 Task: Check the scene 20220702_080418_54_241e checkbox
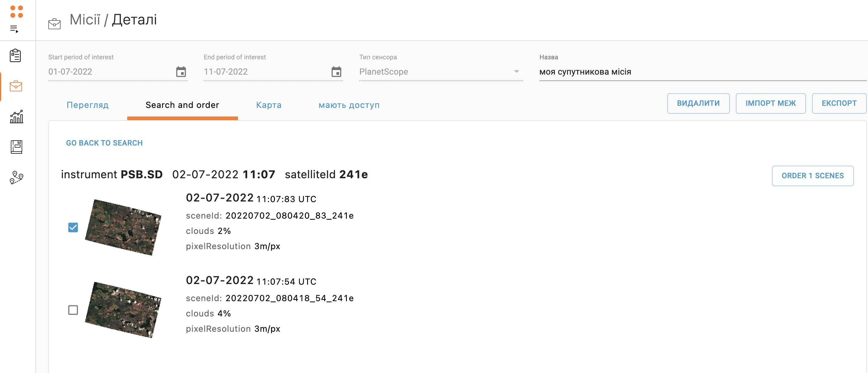73,310
